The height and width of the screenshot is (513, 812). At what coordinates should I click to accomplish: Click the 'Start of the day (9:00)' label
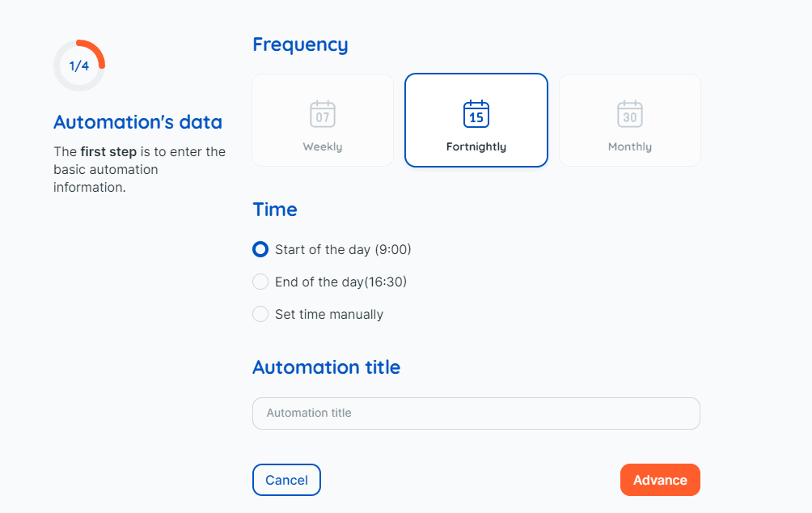coord(343,250)
